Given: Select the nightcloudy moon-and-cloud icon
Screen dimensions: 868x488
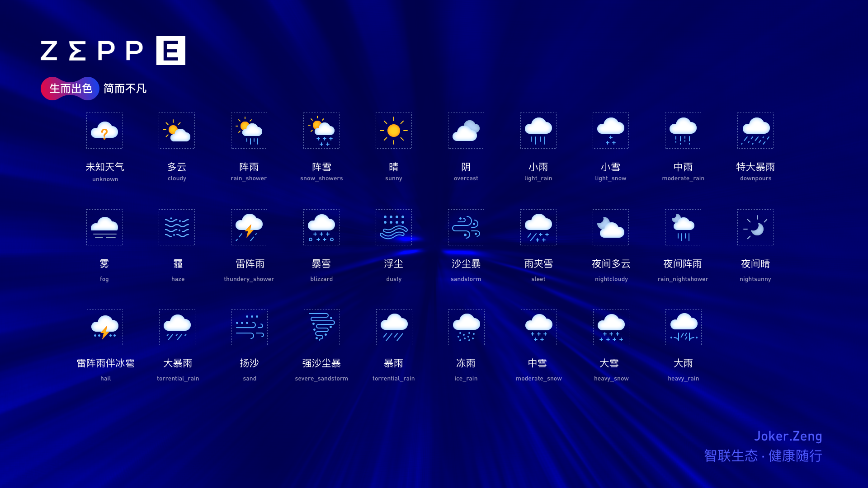Looking at the screenshot, I should click(611, 227).
